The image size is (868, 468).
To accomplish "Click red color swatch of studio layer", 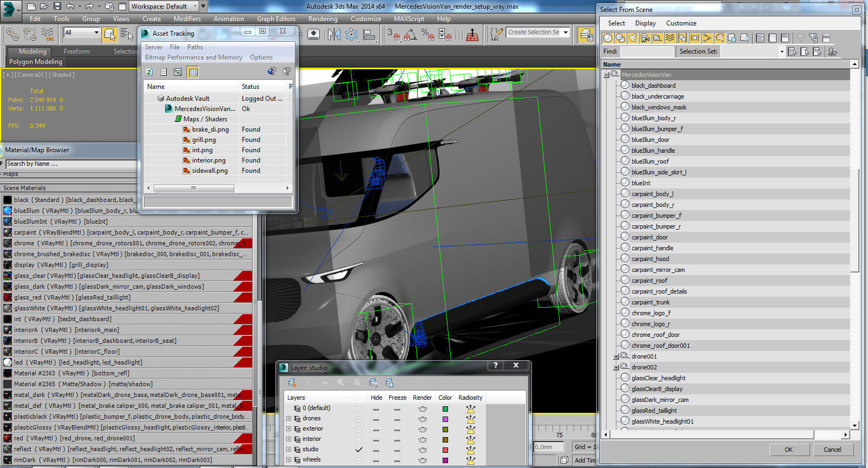I will (445, 450).
